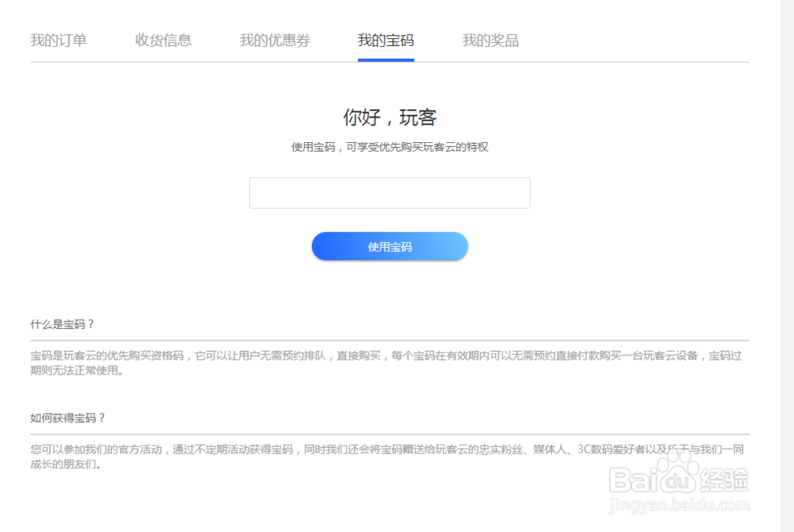Check the 我的奖品 tab
Viewport: 794px width, 532px height.
490,40
